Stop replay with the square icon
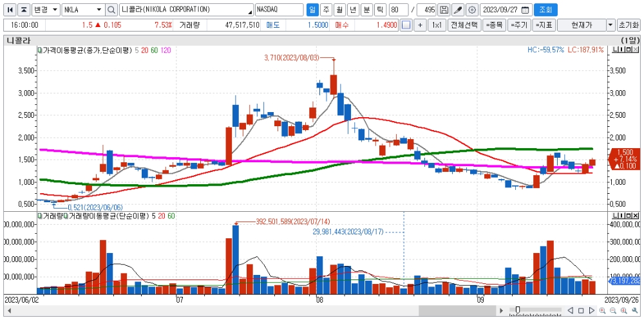Screen dimensions: 644x320 click(581, 310)
